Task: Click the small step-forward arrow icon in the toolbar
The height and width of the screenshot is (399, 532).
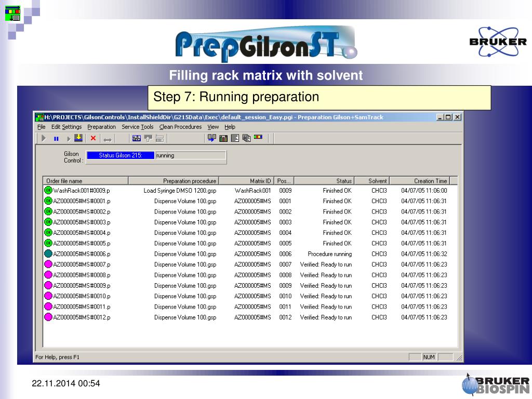Action: coord(68,139)
